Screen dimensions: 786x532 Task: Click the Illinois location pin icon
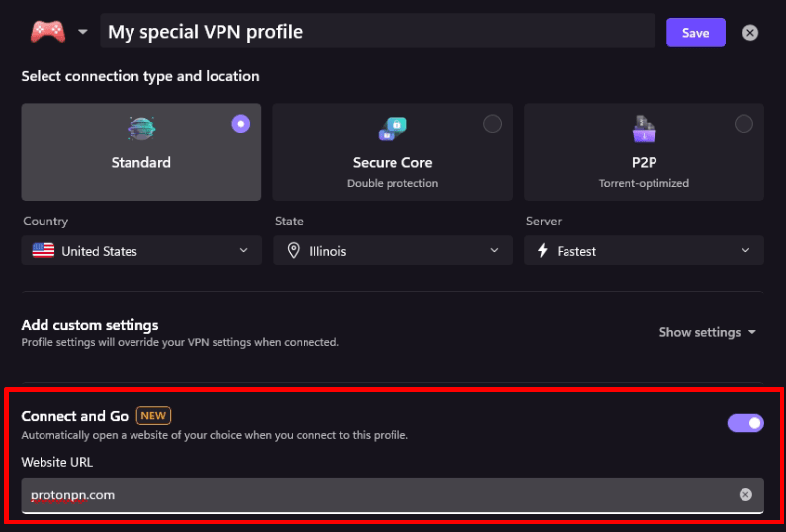pyautogui.click(x=293, y=251)
